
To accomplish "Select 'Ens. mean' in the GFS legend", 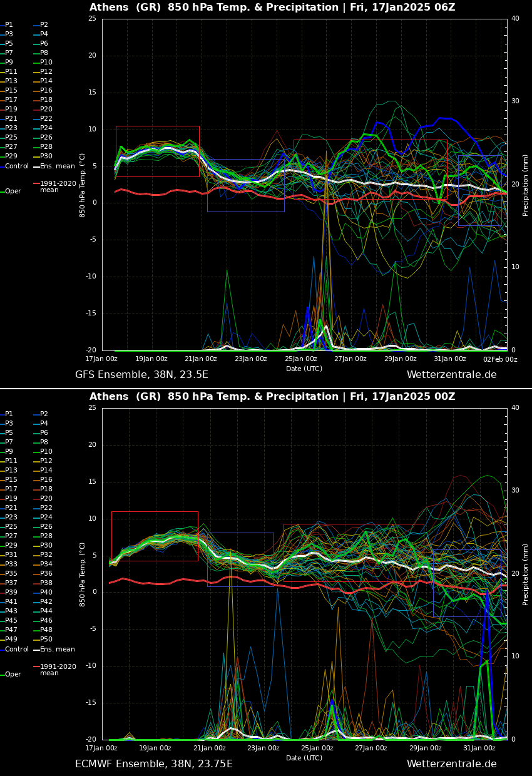I will coord(54,166).
